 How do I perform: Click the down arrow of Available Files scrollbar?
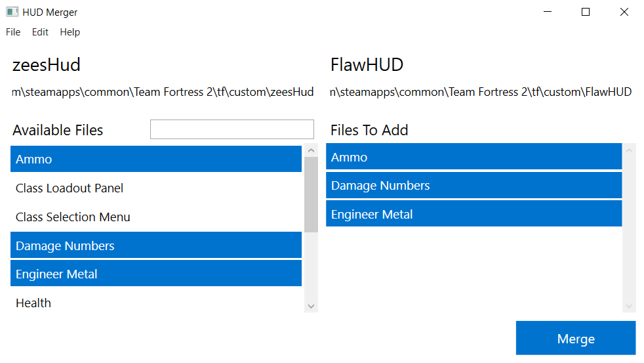[311, 307]
